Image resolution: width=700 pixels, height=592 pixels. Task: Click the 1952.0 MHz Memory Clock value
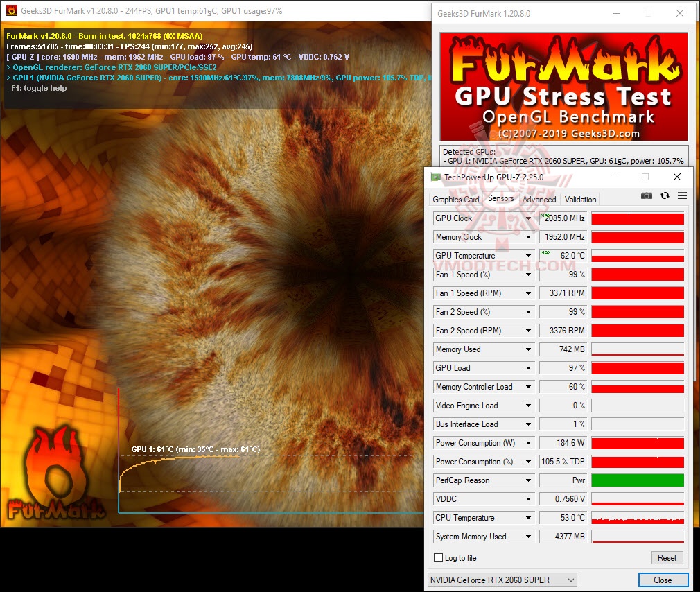563,237
